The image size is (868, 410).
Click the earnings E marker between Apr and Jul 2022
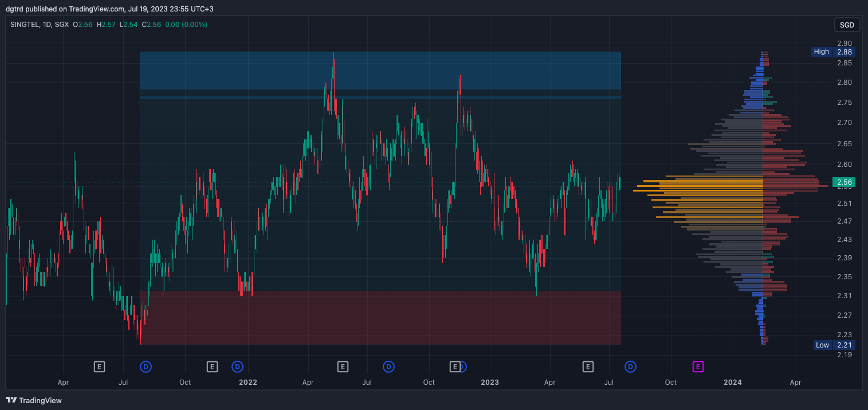click(343, 366)
